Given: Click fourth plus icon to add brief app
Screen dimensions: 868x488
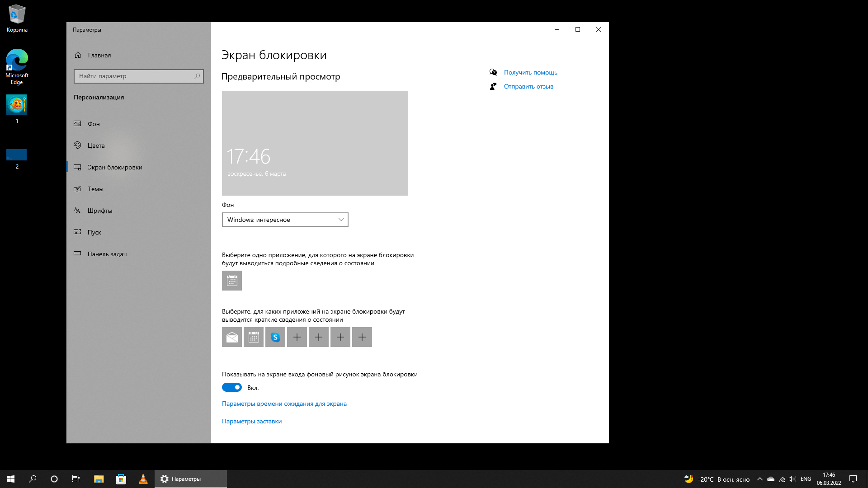Looking at the screenshot, I should [362, 337].
